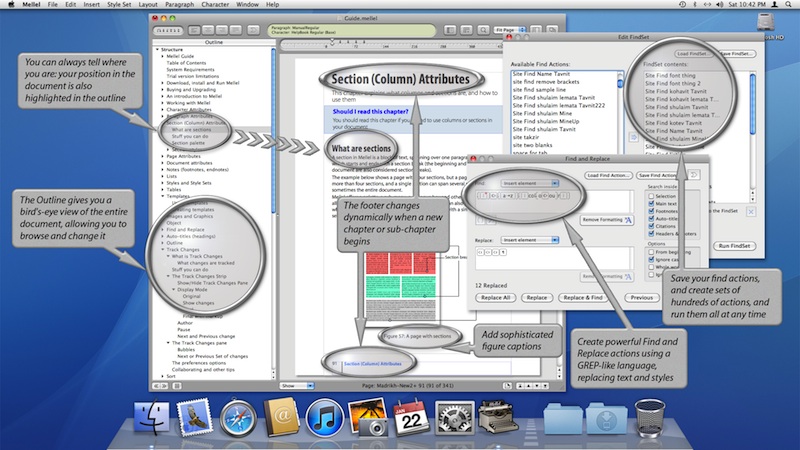Launch iTunes from the Dock
Image resolution: width=800 pixels, height=450 pixels.
[x=324, y=418]
